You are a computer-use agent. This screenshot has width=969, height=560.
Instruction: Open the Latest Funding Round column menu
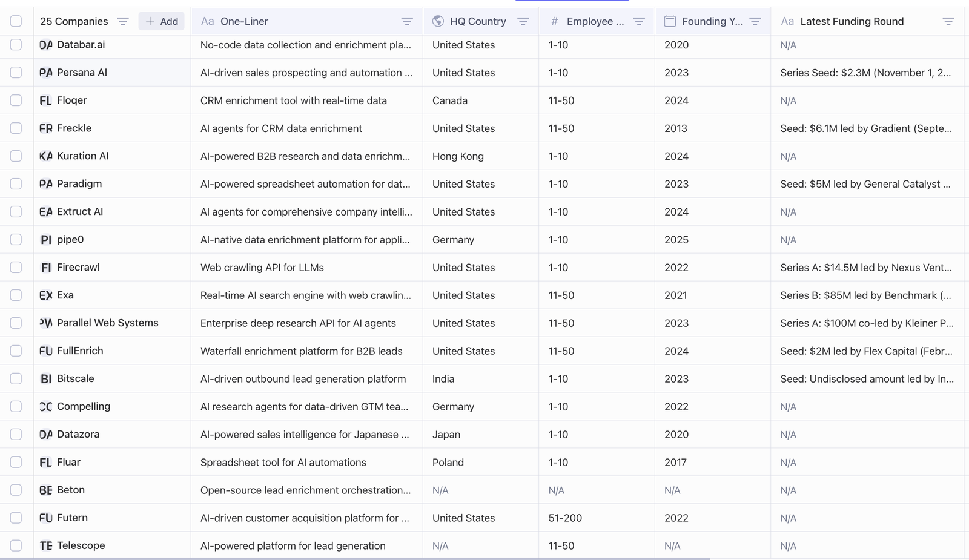tap(948, 21)
